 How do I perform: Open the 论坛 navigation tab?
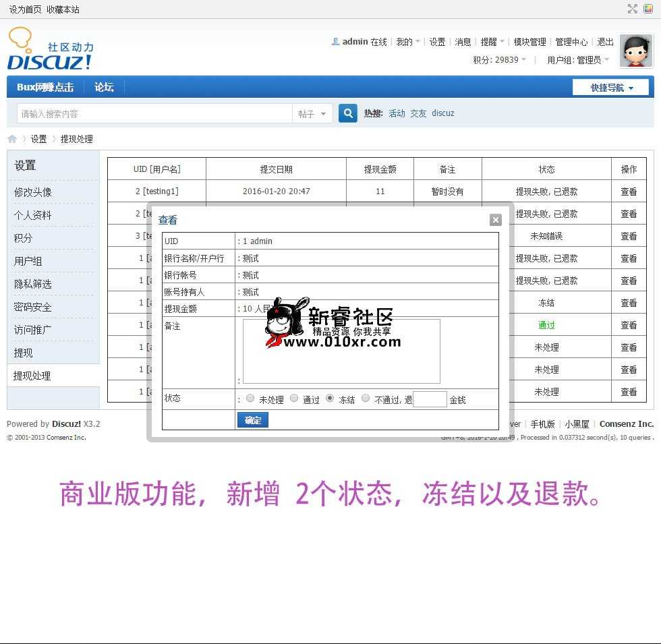[x=104, y=87]
